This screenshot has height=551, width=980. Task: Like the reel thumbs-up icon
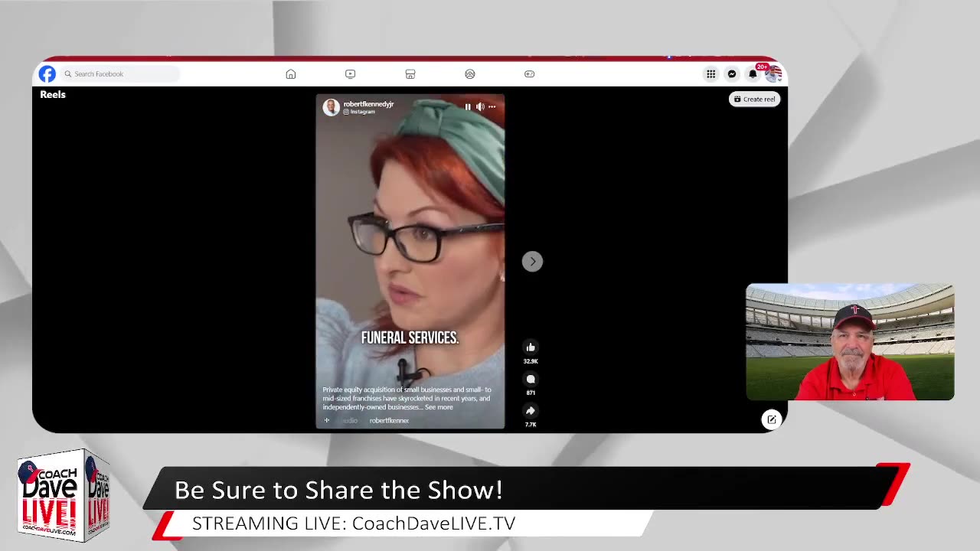(x=531, y=347)
